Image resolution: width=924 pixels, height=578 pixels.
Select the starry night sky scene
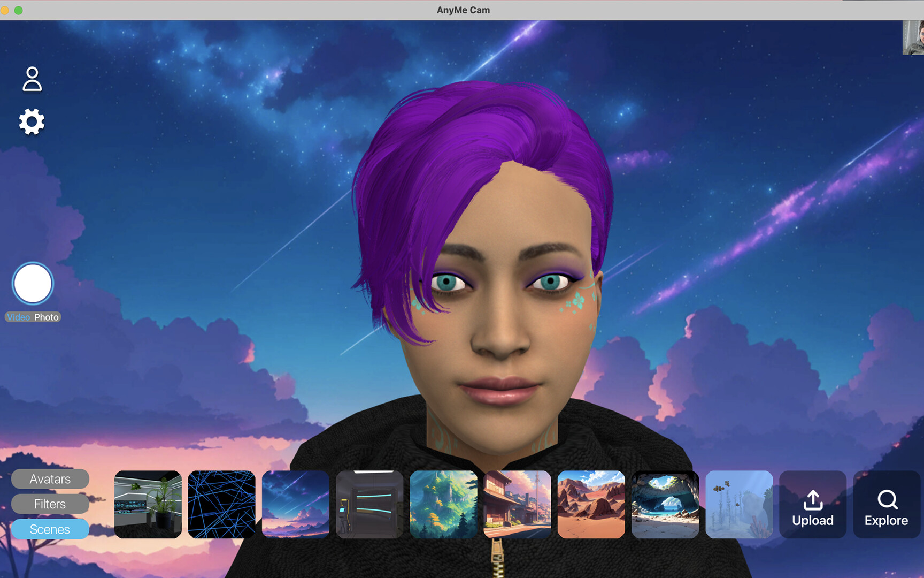pyautogui.click(x=295, y=504)
